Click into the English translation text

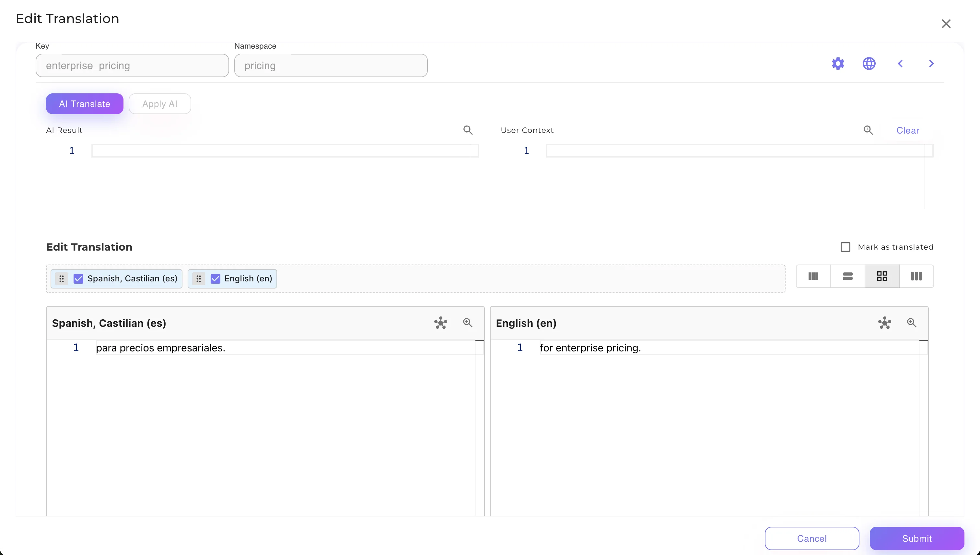click(590, 348)
